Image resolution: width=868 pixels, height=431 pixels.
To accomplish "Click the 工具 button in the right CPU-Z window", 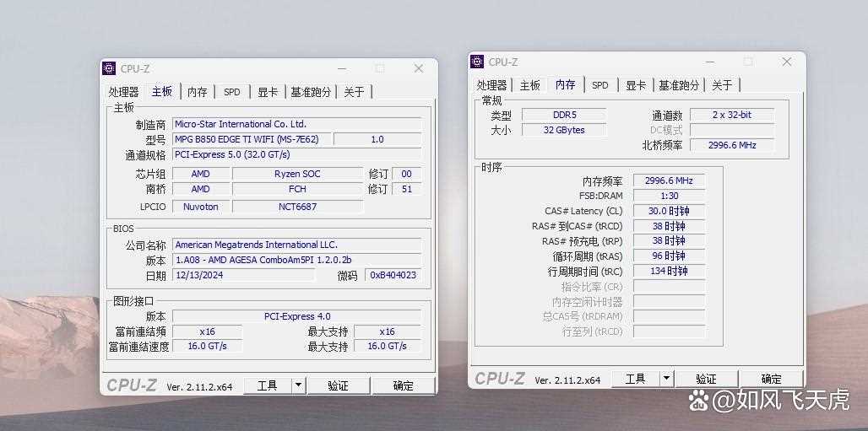I will coord(636,379).
